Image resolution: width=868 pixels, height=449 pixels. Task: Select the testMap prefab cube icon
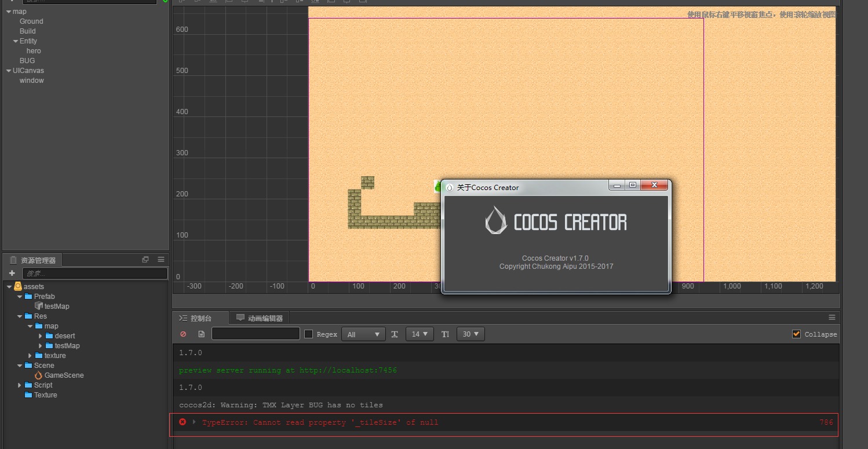tap(39, 306)
